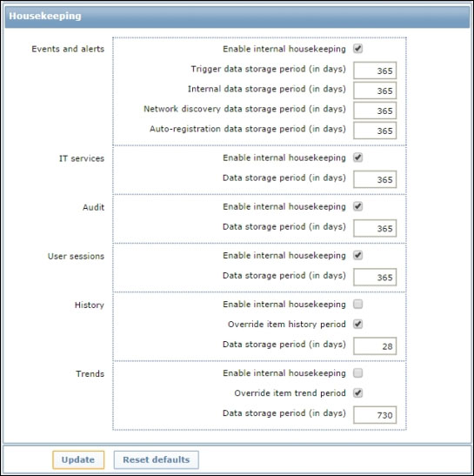This screenshot has height=476, width=474.
Task: Toggle User sessions internal housekeeping checkbox
Action: coord(357,255)
